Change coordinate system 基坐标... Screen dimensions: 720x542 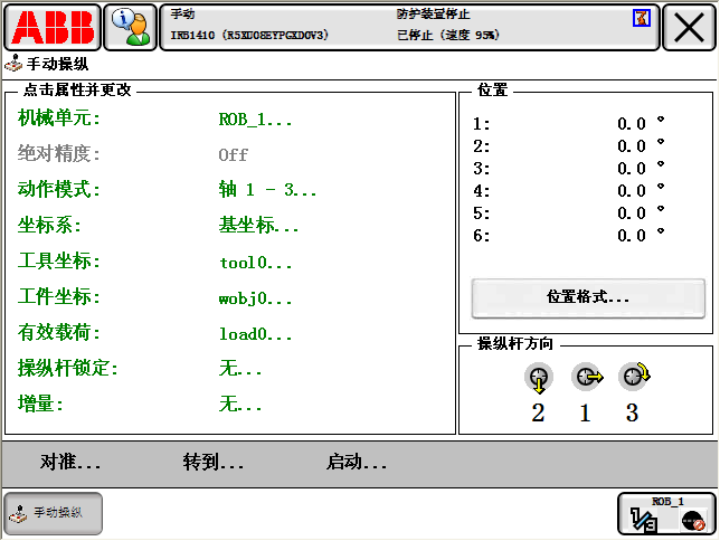pyautogui.click(x=259, y=225)
